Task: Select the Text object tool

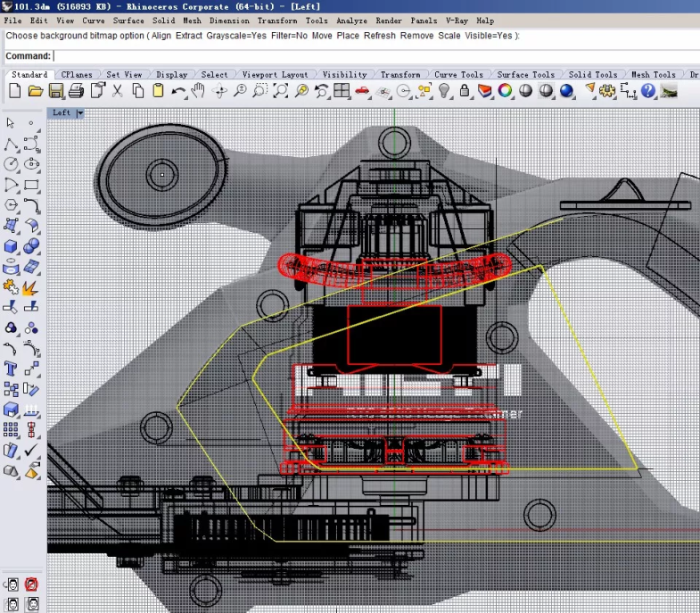Action: (12, 369)
